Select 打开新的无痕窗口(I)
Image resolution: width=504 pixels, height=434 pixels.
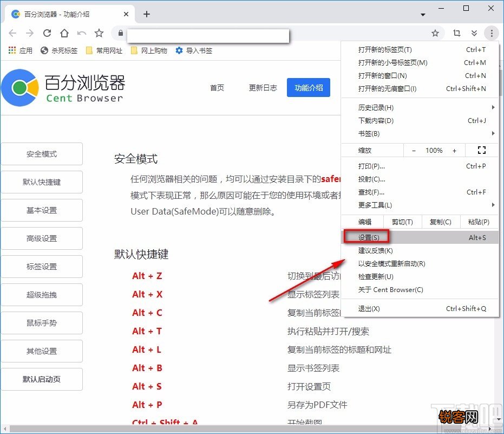pos(420,88)
